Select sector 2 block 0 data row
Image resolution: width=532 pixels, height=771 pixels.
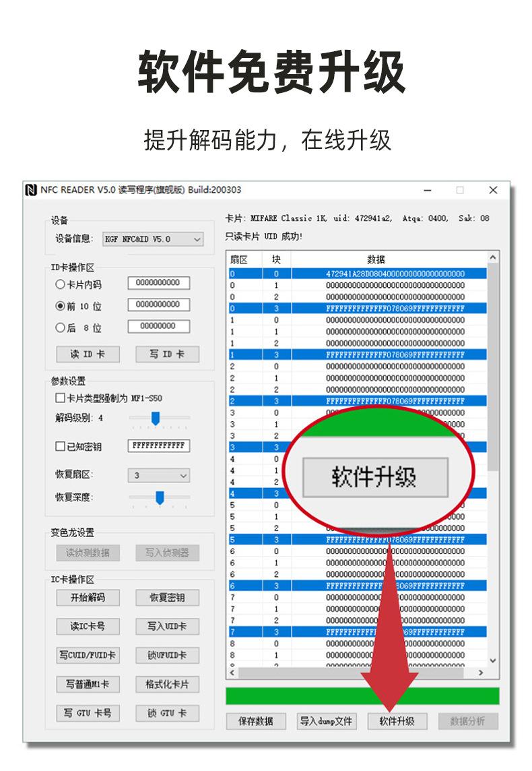[358, 367]
